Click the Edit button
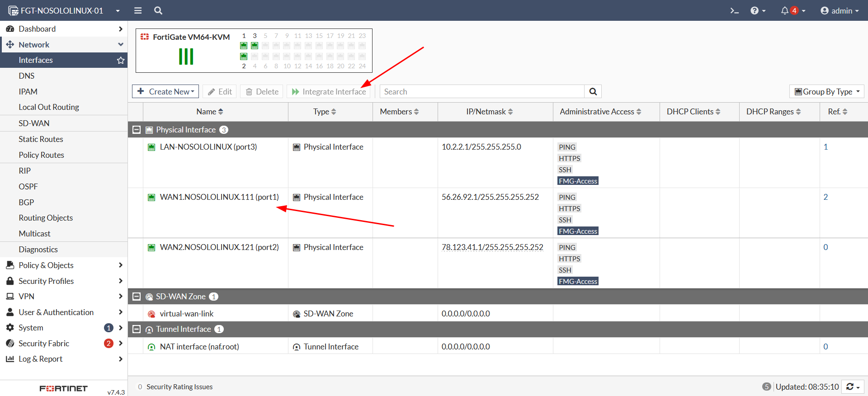Viewport: 868px width, 396px height. point(220,91)
